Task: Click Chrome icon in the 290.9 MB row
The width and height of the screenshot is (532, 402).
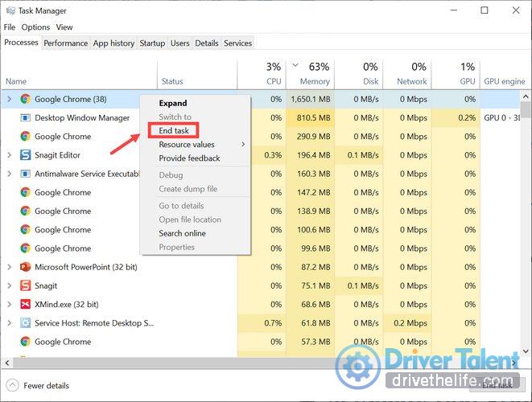Action: [25, 136]
